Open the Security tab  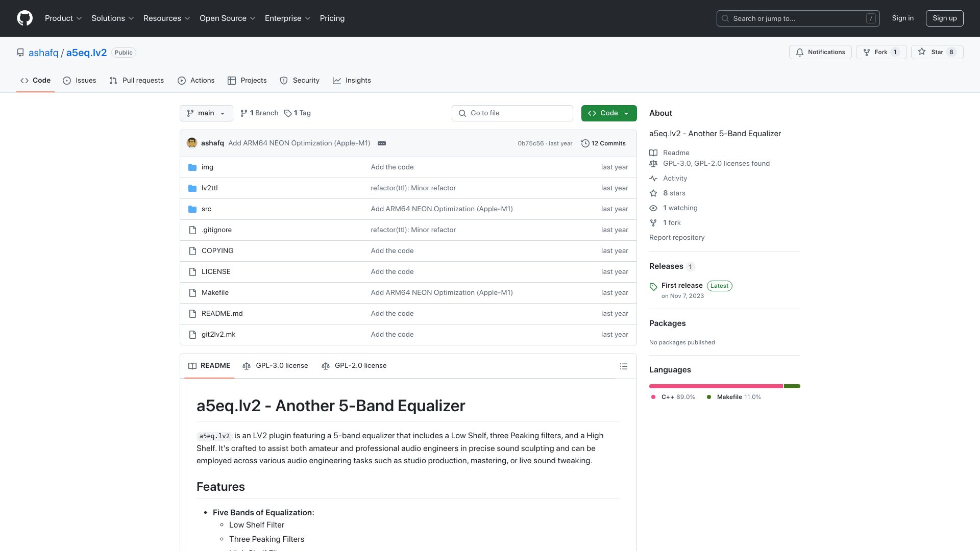coord(300,81)
